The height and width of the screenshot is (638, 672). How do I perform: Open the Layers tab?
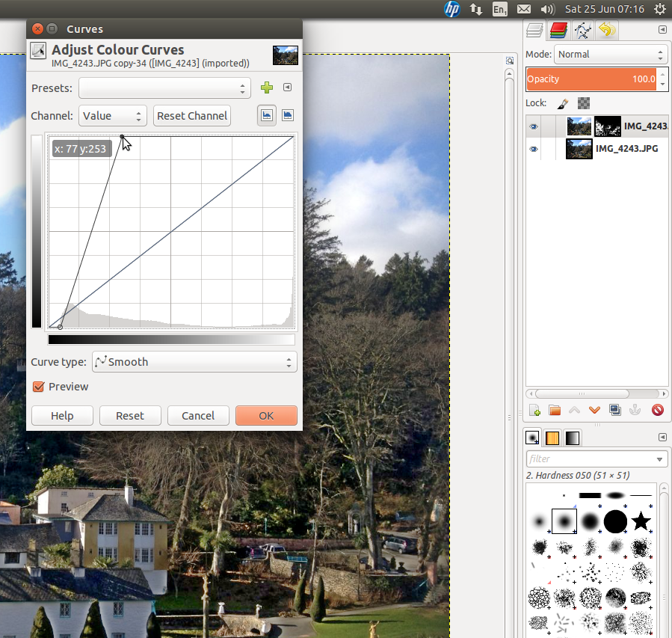click(x=535, y=31)
